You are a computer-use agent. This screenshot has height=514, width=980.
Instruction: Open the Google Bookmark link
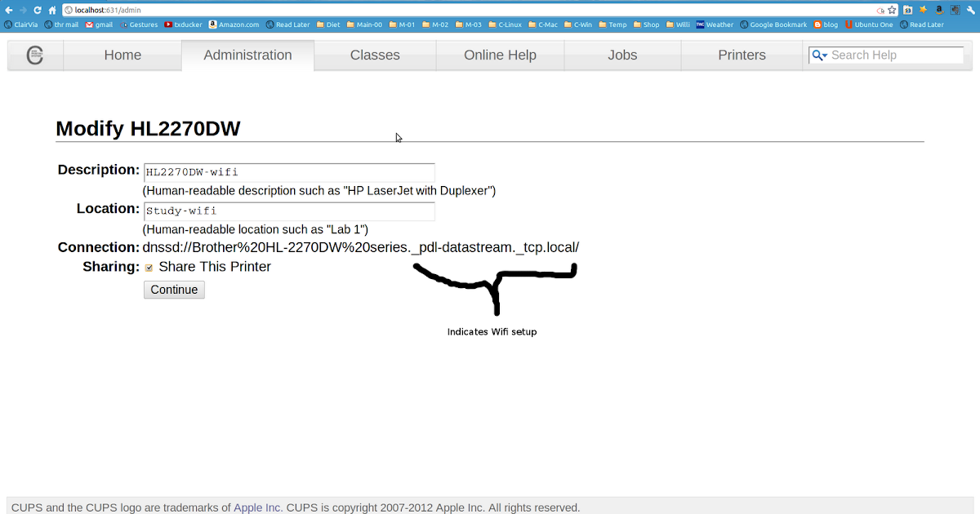(x=773, y=24)
